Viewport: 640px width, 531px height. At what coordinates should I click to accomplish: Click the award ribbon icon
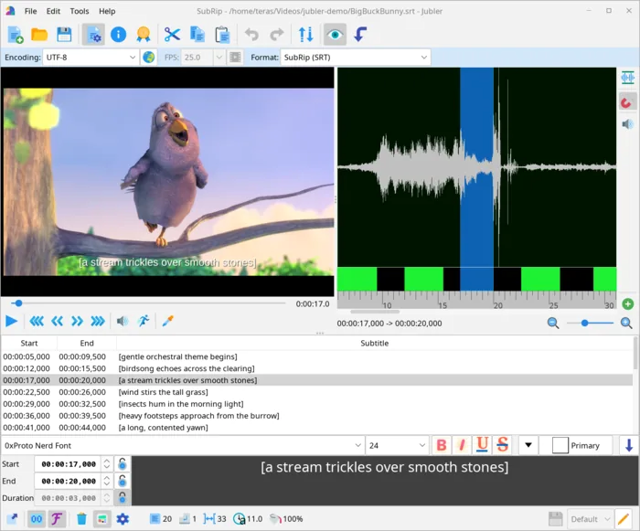coord(143,34)
